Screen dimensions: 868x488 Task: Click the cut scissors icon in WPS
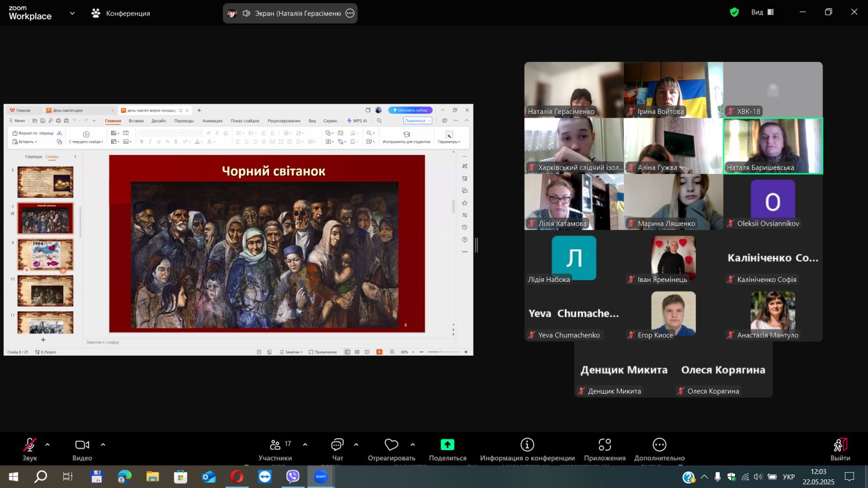pos(60,133)
